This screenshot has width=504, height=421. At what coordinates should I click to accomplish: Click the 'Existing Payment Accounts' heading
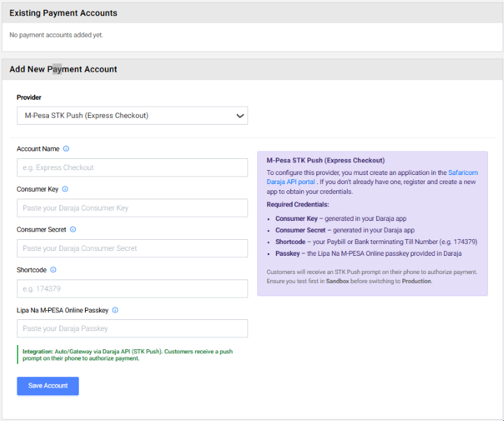(63, 13)
